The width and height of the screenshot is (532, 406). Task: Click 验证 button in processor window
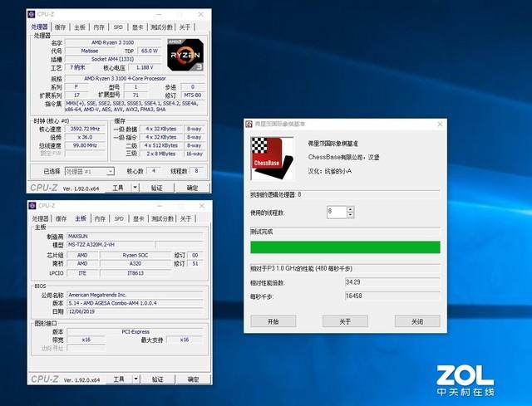click(x=157, y=188)
